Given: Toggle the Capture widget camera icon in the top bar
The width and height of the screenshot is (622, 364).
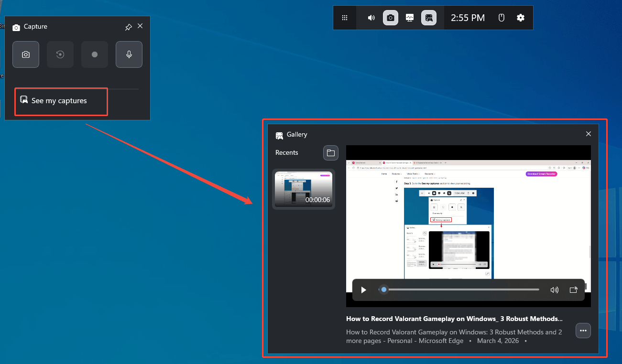Looking at the screenshot, I should point(391,18).
